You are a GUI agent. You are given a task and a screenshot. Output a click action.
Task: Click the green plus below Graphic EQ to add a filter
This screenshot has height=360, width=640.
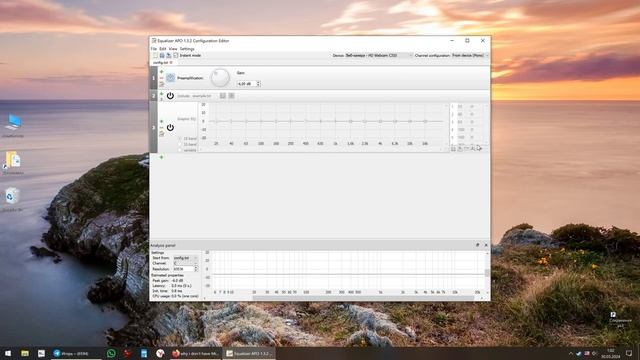pos(162,157)
